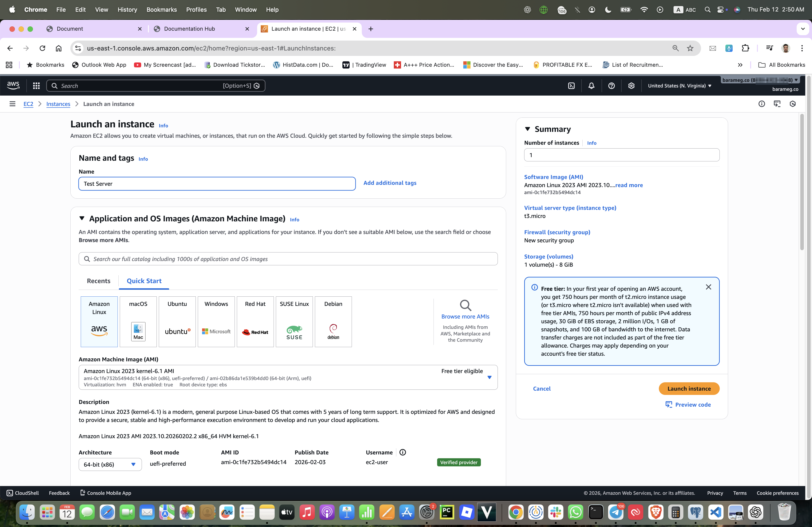
Task: Select the Red Hat OS tile
Action: (255, 321)
